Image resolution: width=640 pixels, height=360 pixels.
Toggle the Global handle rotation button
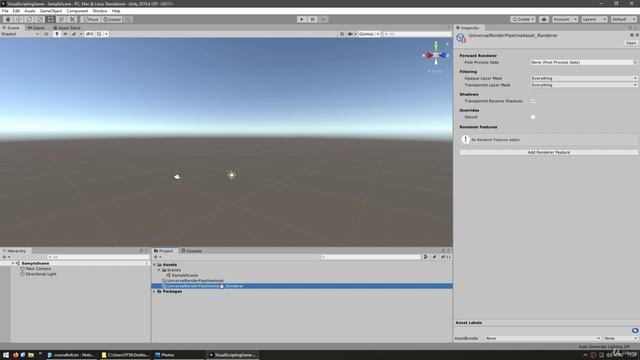(112, 19)
